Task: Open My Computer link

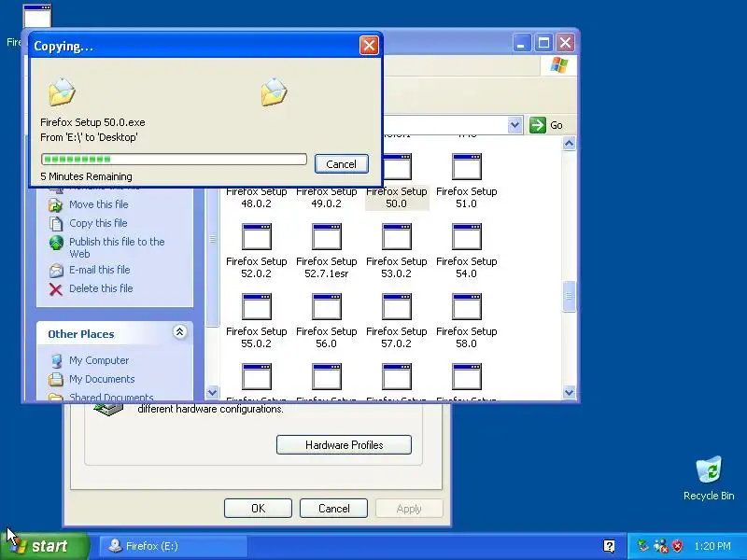Action: tap(99, 360)
